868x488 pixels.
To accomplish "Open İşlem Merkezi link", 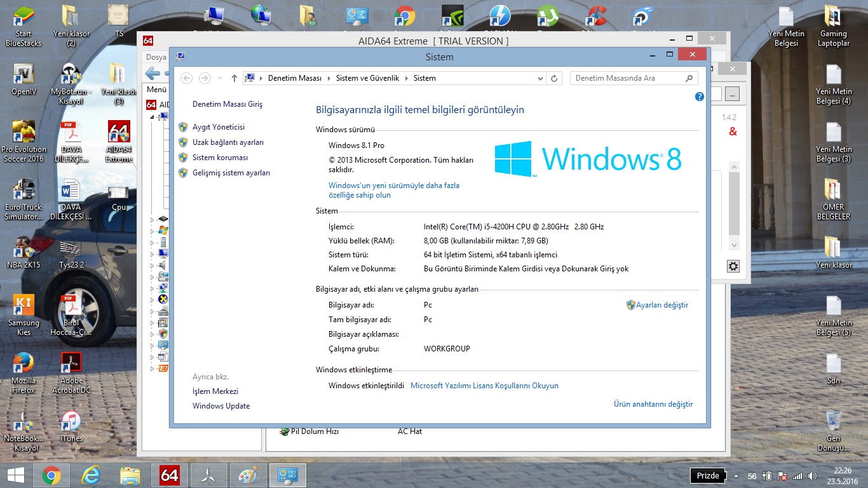I will 215,391.
